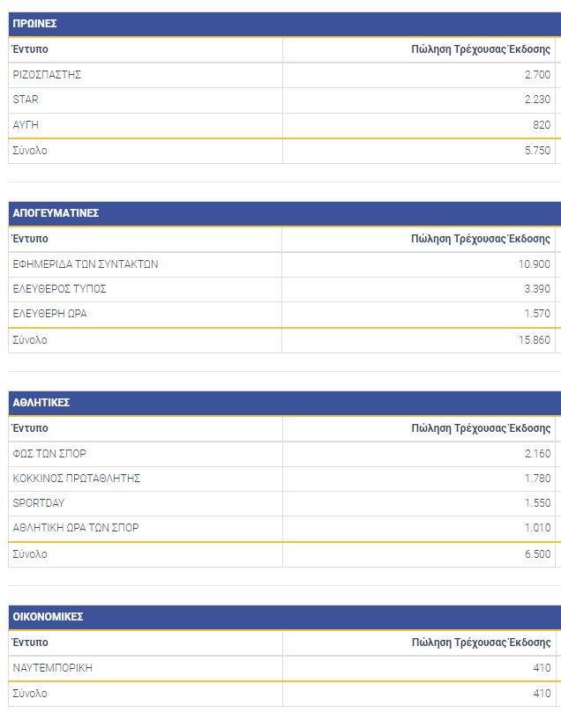Click the 6.500 total value
561x728 pixels.
pos(537,554)
